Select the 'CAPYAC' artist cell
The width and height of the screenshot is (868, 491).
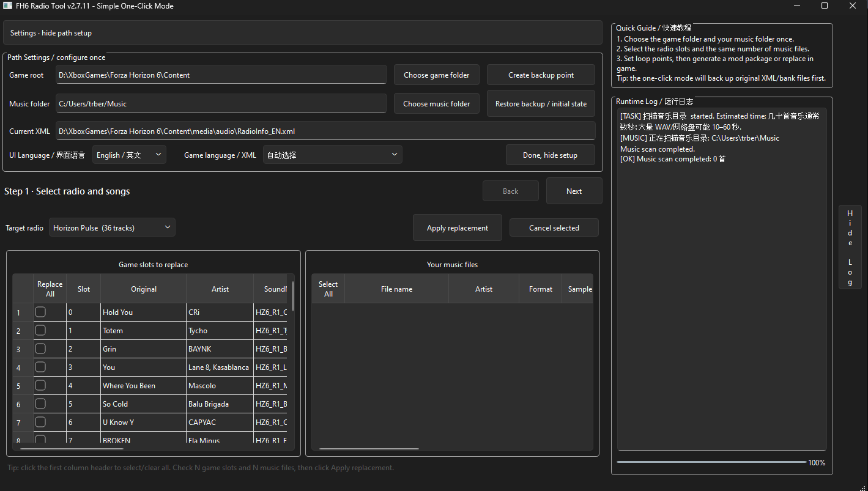click(220, 422)
